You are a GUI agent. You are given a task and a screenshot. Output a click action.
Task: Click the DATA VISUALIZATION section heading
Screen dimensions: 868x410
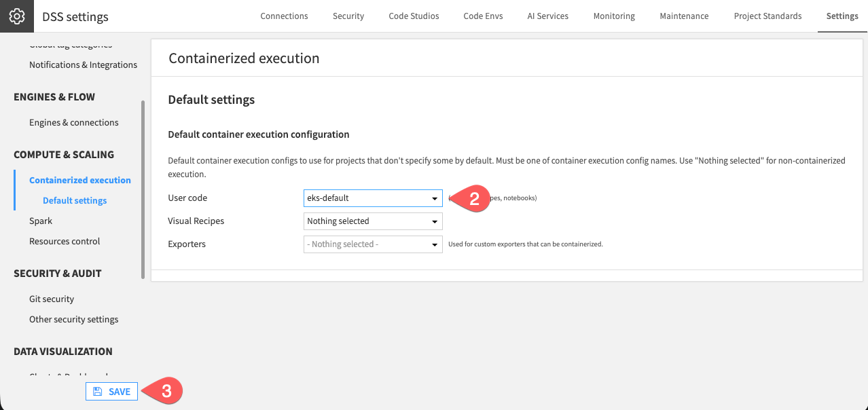[x=63, y=352]
